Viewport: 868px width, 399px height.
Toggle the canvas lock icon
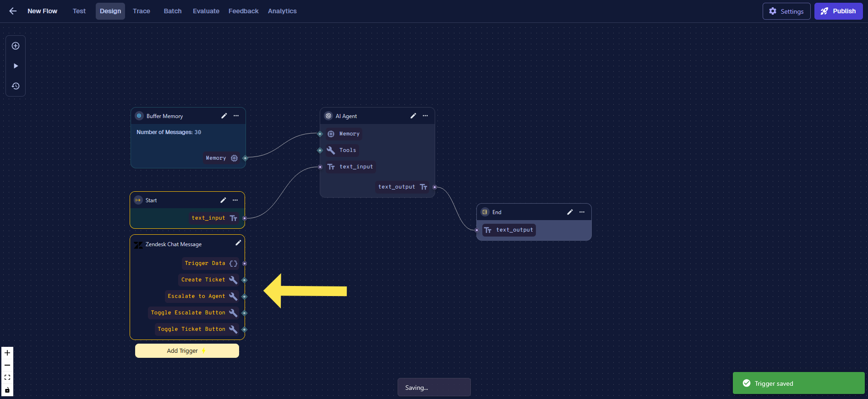(x=7, y=390)
